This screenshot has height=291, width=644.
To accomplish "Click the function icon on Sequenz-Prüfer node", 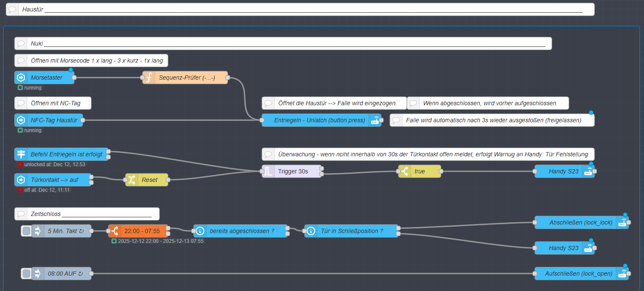I will (149, 78).
